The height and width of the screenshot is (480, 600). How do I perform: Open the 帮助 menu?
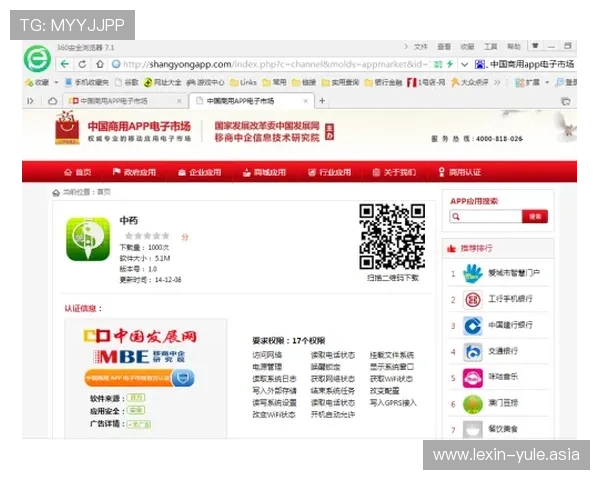(514, 47)
